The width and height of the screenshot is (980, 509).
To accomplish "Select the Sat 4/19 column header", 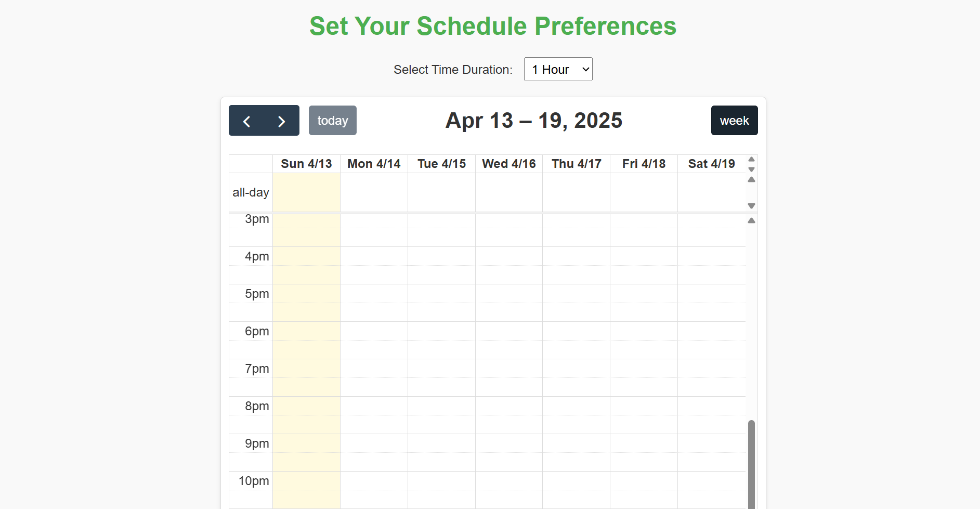I will [711, 164].
